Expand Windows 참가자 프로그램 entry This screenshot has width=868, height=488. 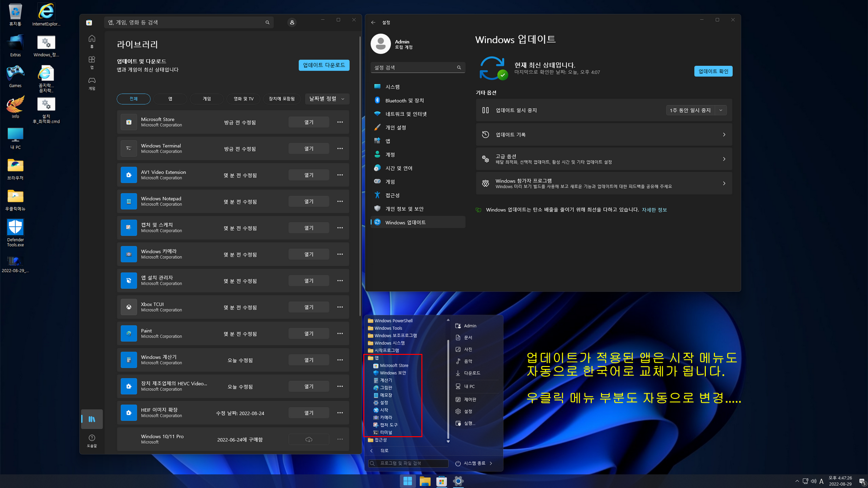(604, 183)
